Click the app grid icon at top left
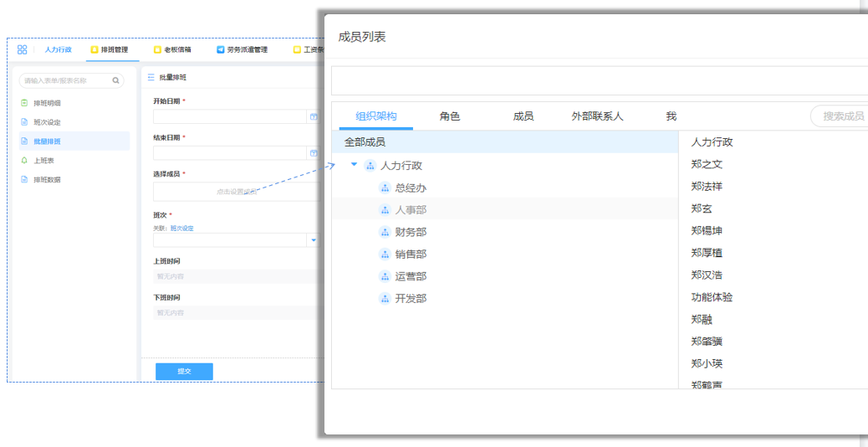868x447 pixels. coord(22,49)
